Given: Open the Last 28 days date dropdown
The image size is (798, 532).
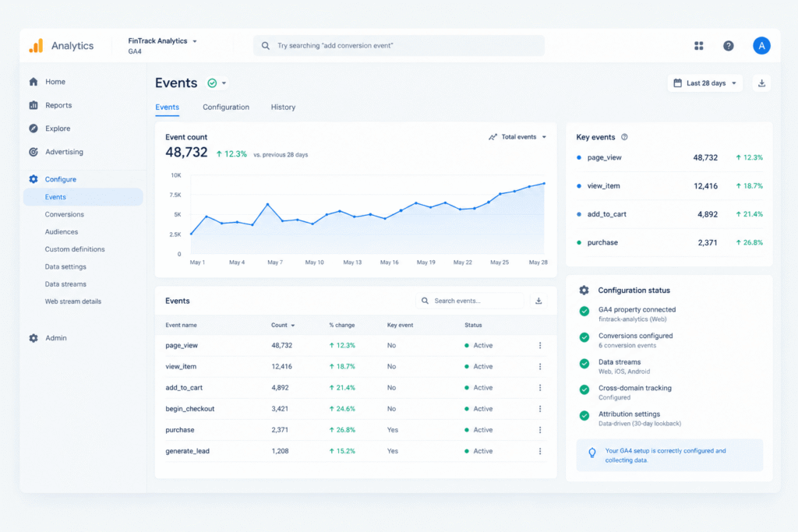Looking at the screenshot, I should (704, 83).
